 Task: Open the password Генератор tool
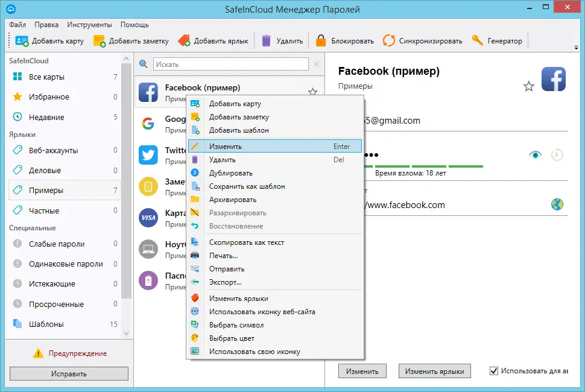point(496,41)
